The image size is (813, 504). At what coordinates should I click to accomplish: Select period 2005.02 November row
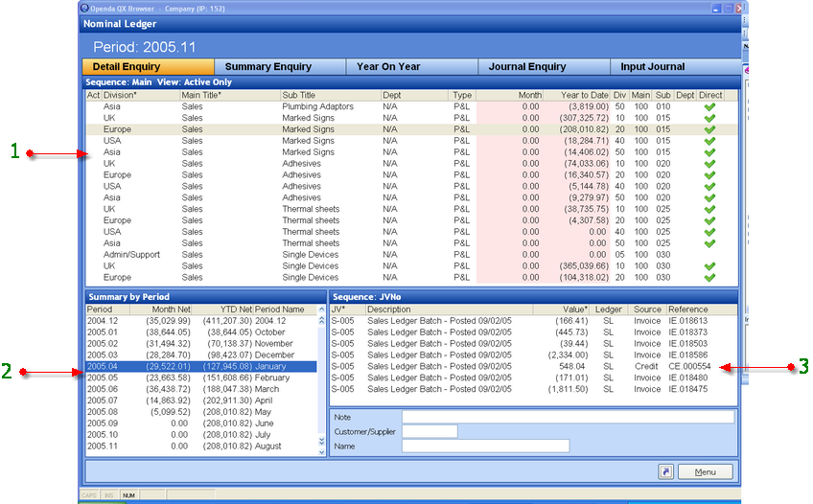(201, 344)
